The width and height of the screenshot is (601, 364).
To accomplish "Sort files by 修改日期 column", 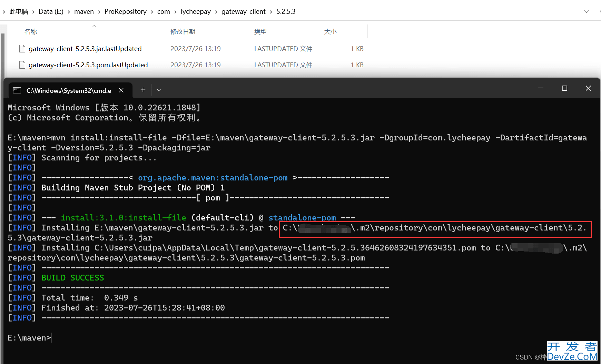I will click(x=183, y=31).
